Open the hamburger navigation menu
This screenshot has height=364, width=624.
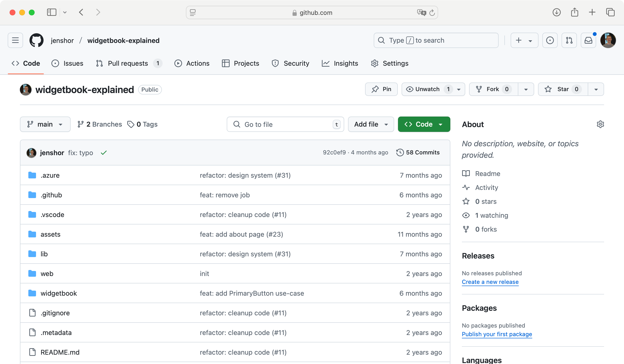pos(15,40)
